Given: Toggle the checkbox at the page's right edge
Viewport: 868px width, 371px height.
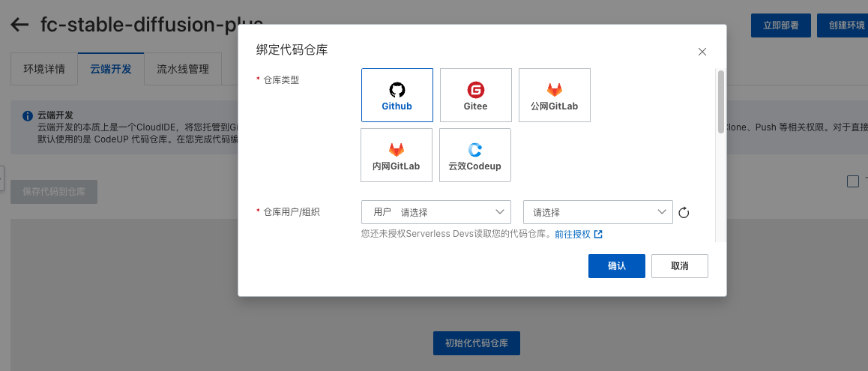Looking at the screenshot, I should [853, 181].
